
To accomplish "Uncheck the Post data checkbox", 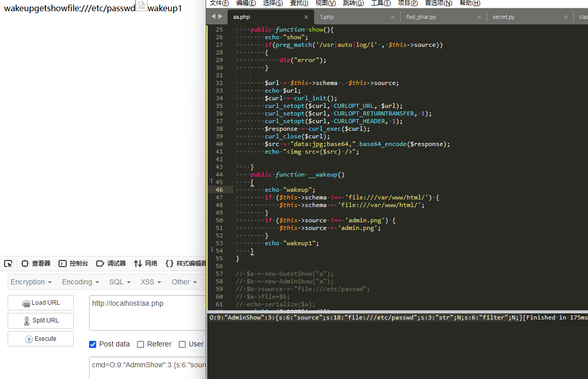I will (93, 344).
